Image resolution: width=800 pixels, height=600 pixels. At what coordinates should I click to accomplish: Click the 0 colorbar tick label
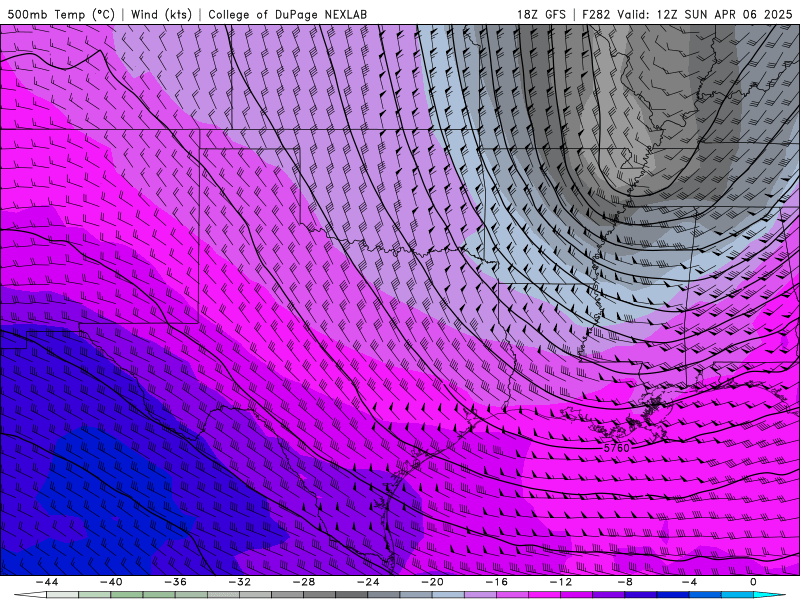[753, 582]
